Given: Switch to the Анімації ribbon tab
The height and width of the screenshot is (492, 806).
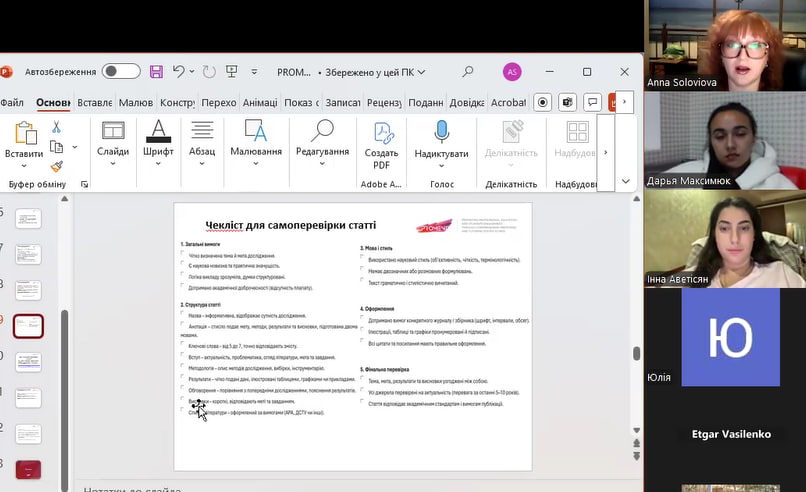Looking at the screenshot, I should 260,102.
